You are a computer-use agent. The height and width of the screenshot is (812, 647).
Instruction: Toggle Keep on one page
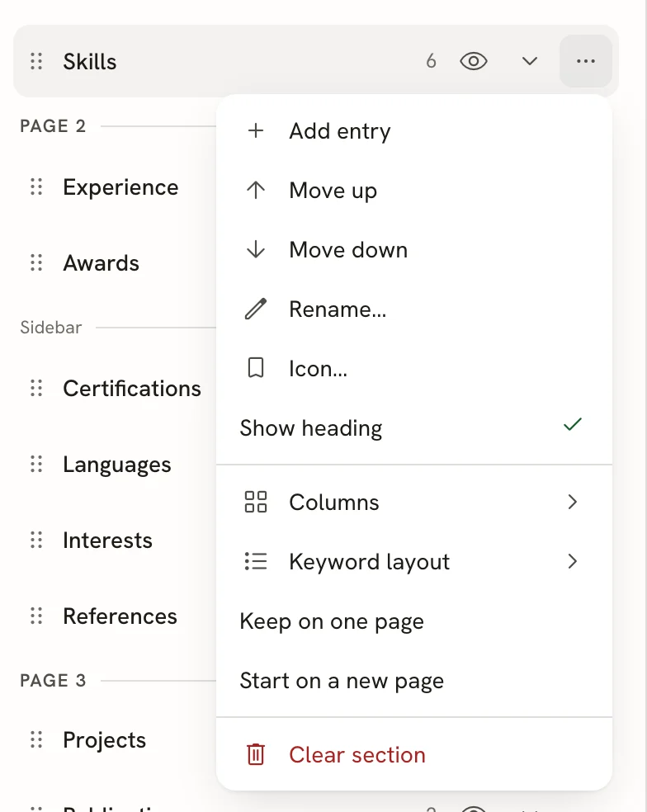tap(414, 621)
